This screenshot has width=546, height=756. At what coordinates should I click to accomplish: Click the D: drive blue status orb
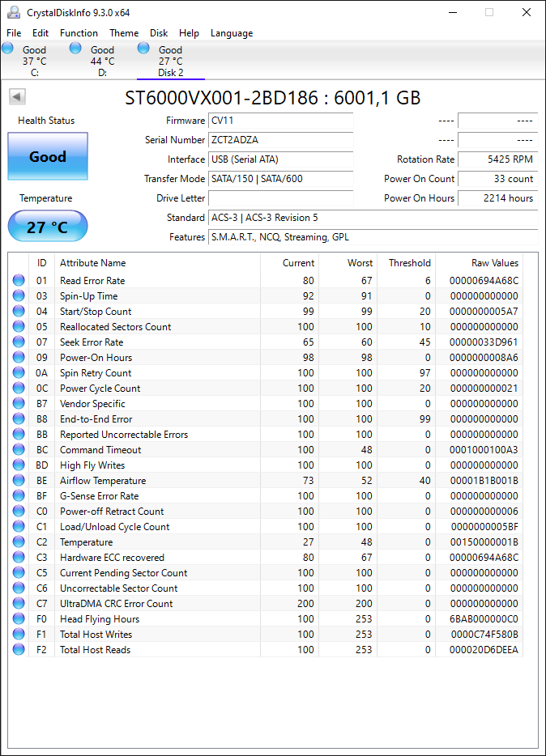point(75,48)
